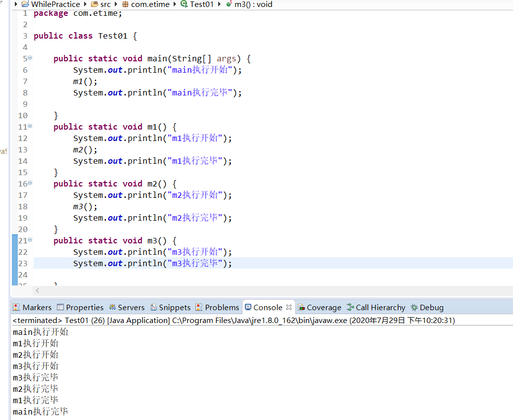Expand breadcrumb arrow after com.etime
This screenshot has height=420, width=513.
pyautogui.click(x=175, y=4)
